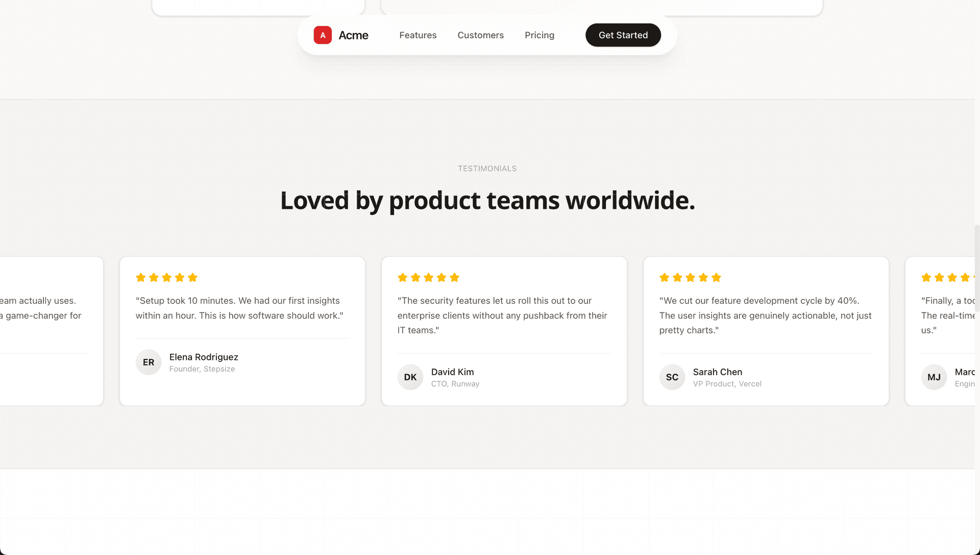Click the MJ avatar on the rightmost card
Screen dimensions: 980x555
(934, 377)
